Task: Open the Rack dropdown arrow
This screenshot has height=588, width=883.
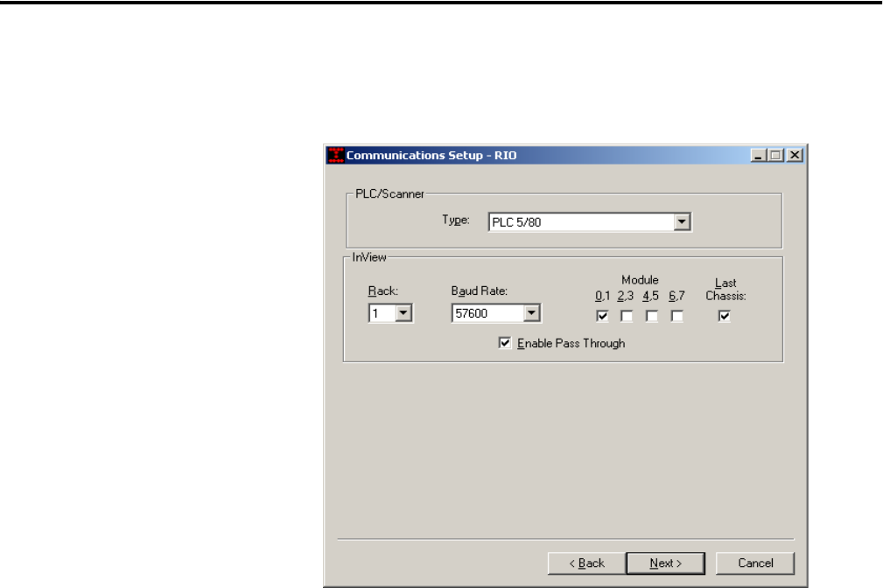Action: point(403,313)
